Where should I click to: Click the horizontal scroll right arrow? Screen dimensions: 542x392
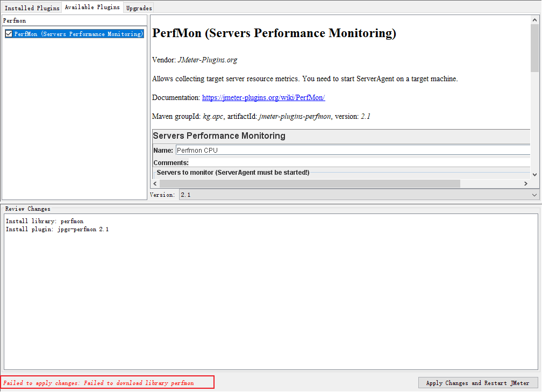[526, 183]
